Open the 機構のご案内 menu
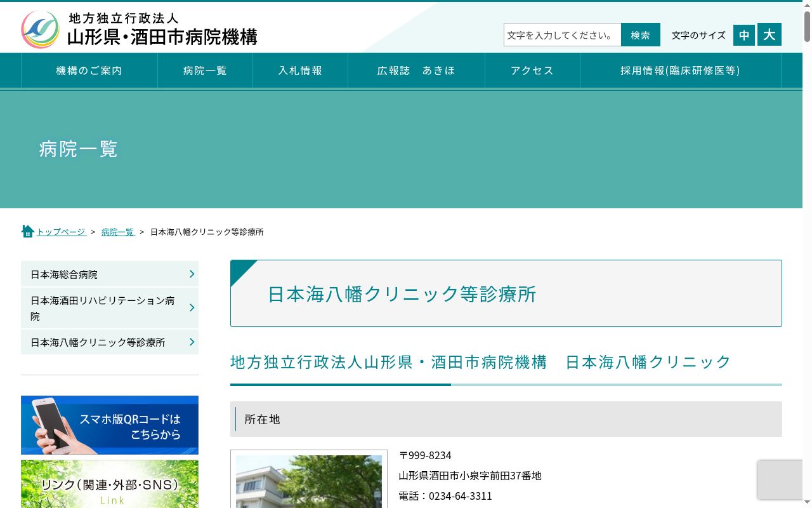The width and height of the screenshot is (812, 508). click(x=89, y=70)
